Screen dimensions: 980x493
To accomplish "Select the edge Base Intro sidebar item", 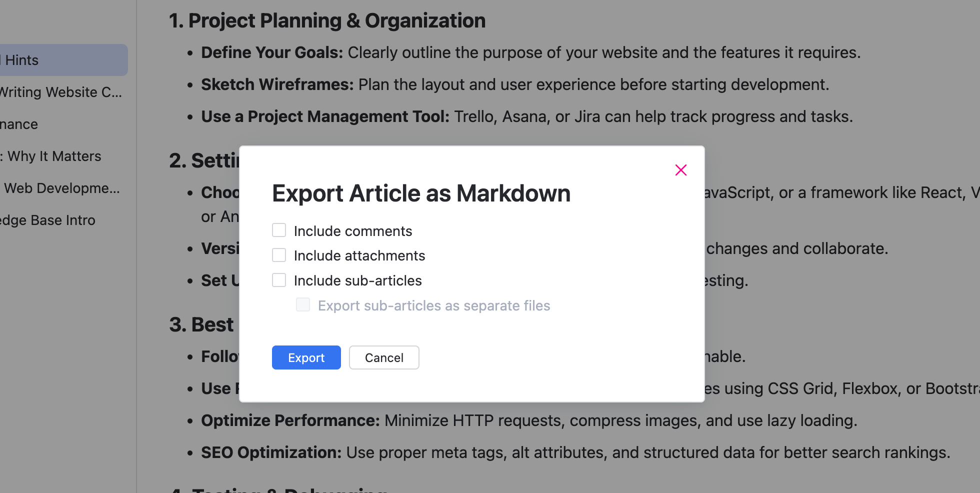I will pyautogui.click(x=47, y=220).
